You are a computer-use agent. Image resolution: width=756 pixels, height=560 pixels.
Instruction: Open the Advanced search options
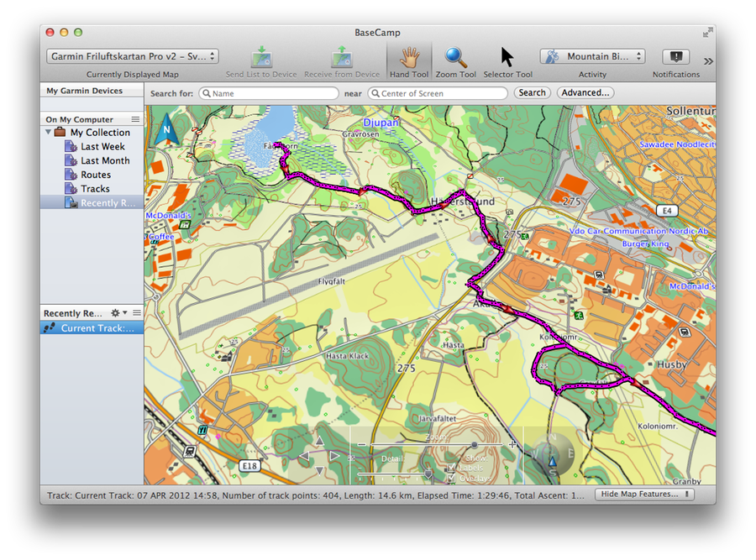(x=585, y=93)
